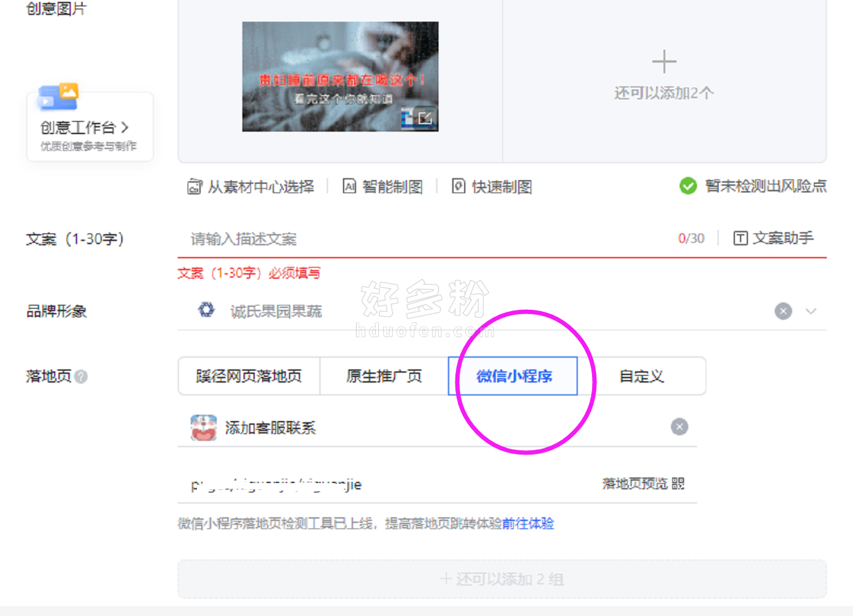Expand brand image dropdown chevron
The image size is (853, 616).
pos(811,311)
